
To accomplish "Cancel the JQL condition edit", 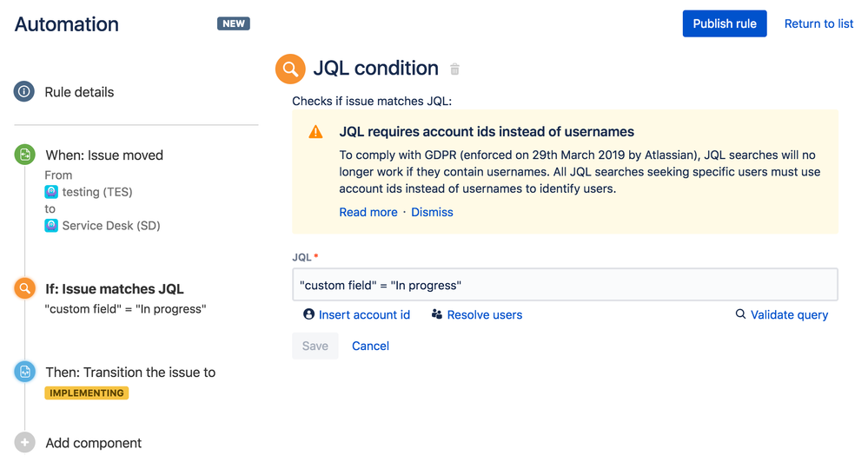I will click(x=370, y=346).
